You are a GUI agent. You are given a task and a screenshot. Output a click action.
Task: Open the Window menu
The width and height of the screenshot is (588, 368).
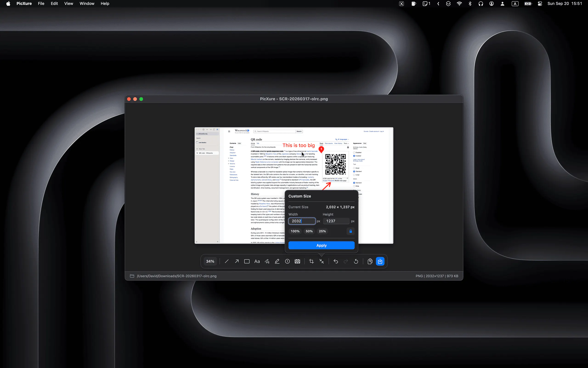87,3
